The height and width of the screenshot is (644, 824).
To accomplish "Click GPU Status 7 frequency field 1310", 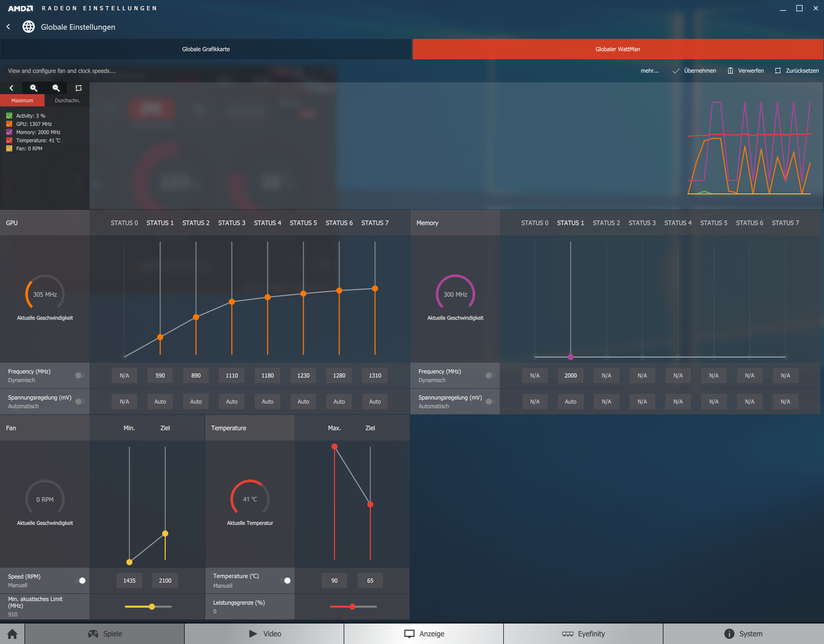I will click(375, 375).
